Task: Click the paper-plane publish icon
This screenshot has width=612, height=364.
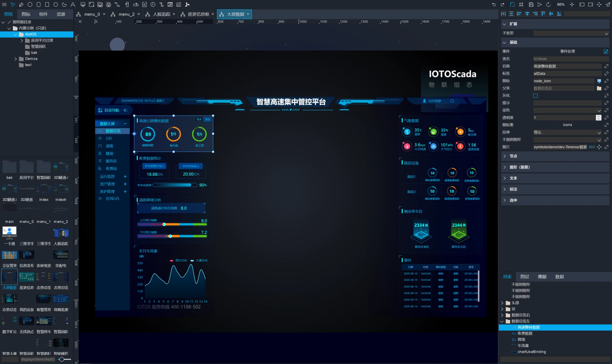Action: coord(608,4)
